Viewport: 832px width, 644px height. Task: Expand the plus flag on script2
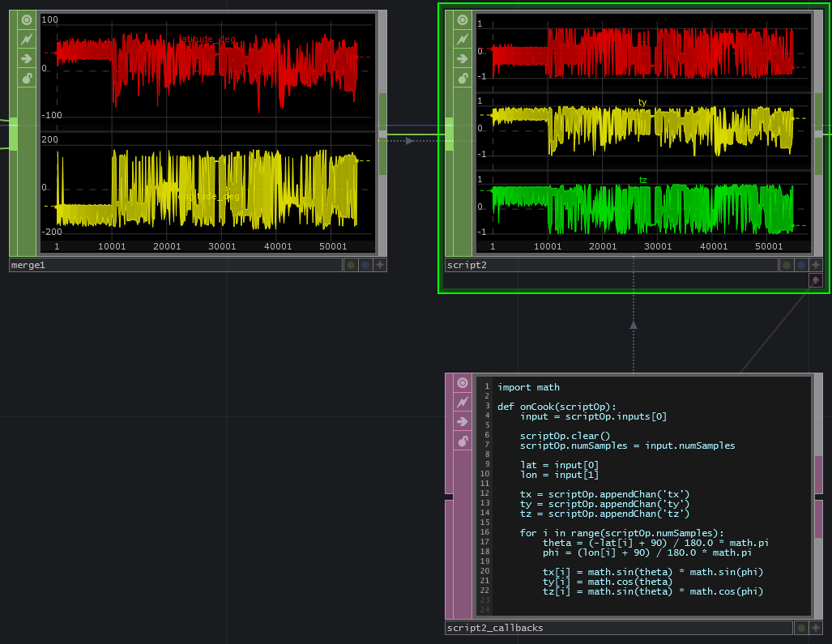(x=815, y=265)
